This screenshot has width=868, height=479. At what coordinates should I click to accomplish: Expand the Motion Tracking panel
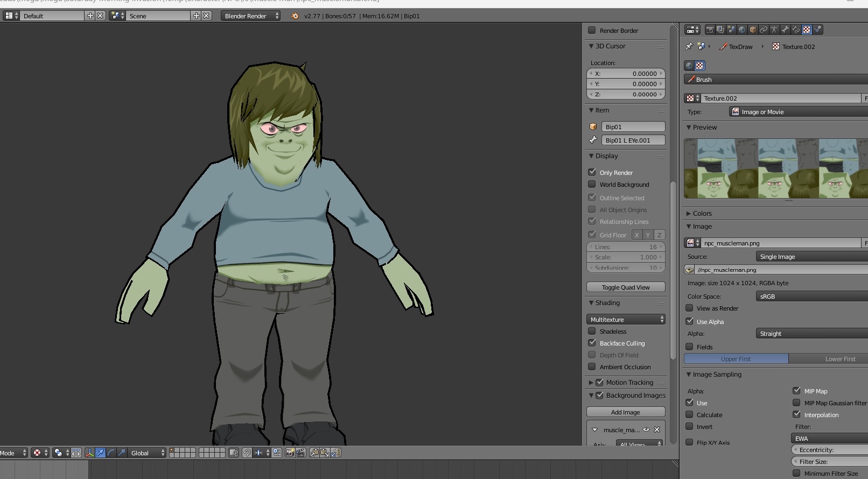point(591,382)
